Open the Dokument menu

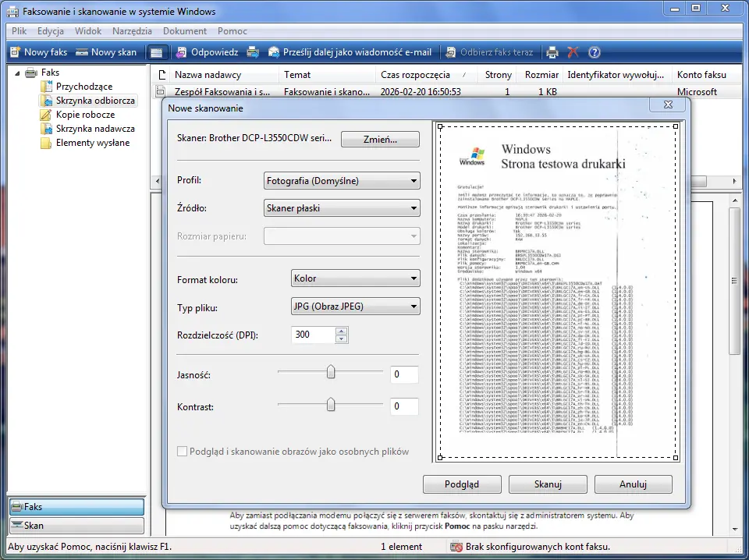185,31
